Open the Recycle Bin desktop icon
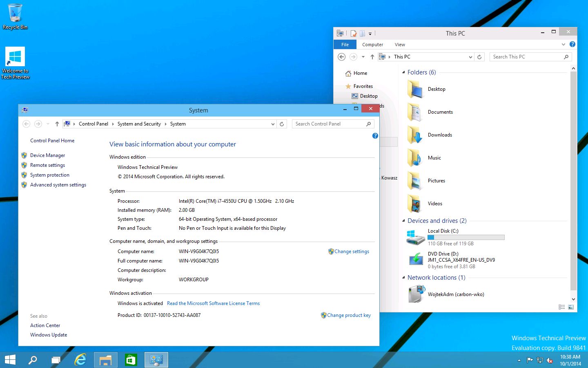 pos(15,16)
